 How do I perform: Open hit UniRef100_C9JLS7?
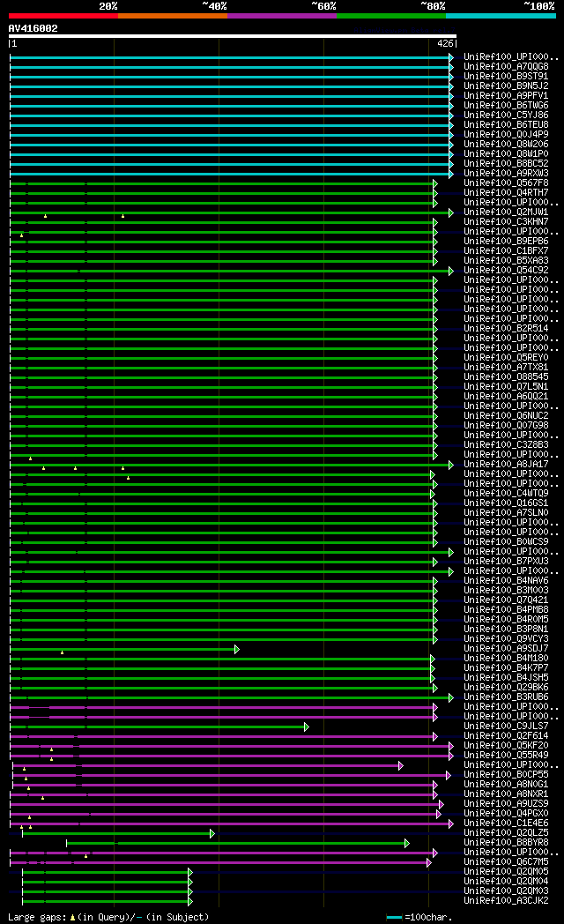point(506,726)
